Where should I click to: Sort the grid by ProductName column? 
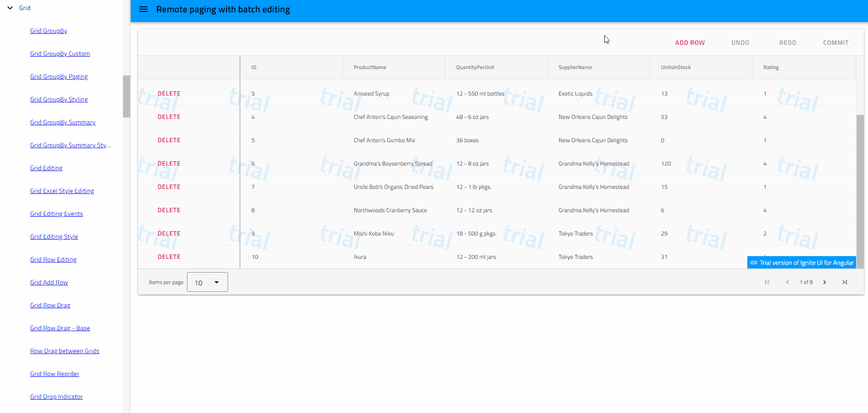369,67
